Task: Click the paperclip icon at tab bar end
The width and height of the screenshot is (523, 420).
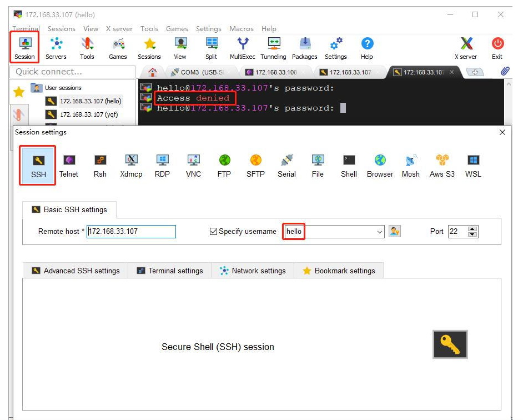Action: [x=505, y=71]
